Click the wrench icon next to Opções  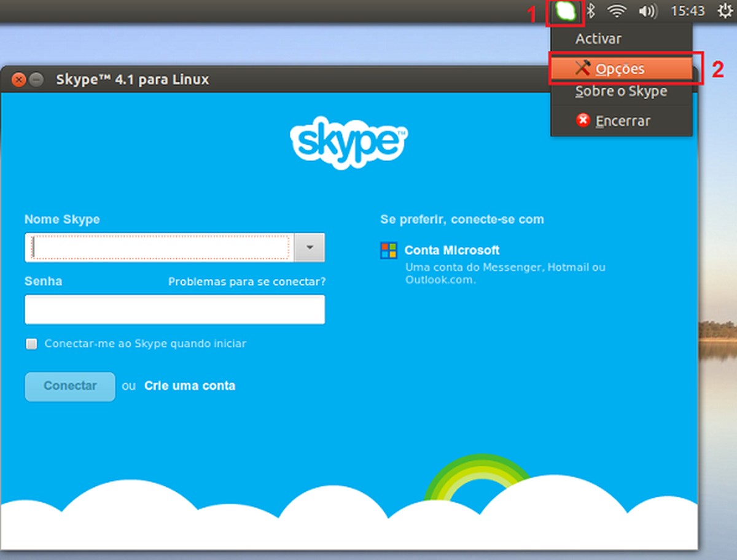coord(584,69)
